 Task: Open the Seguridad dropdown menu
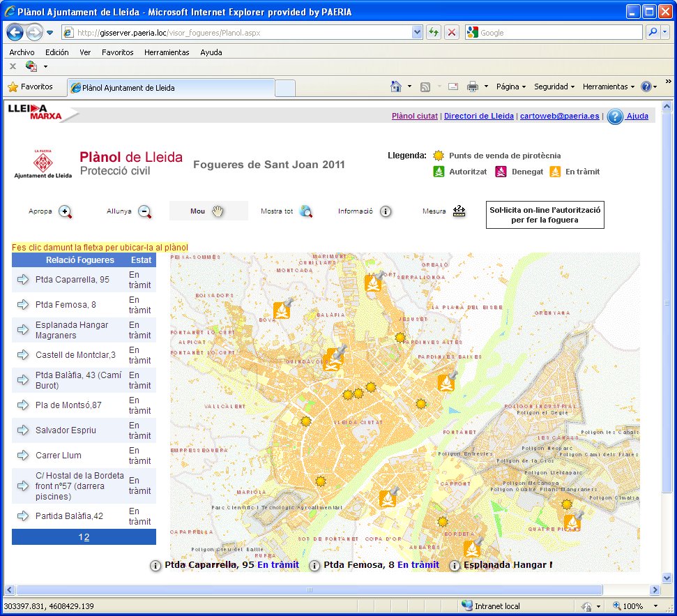554,87
